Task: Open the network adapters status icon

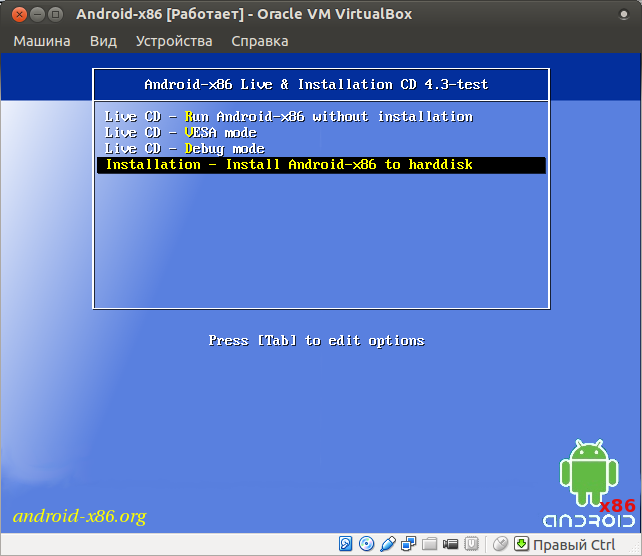Action: pyautogui.click(x=409, y=545)
